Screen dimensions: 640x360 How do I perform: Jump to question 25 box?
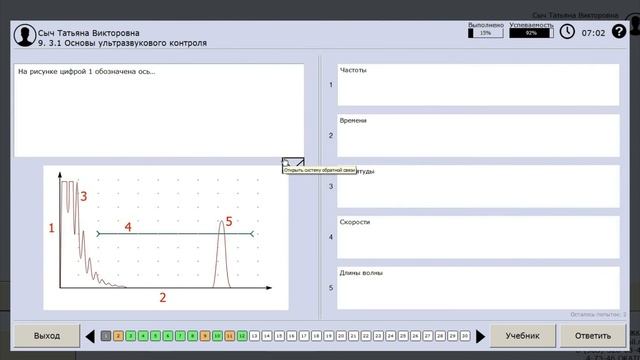[403, 336]
